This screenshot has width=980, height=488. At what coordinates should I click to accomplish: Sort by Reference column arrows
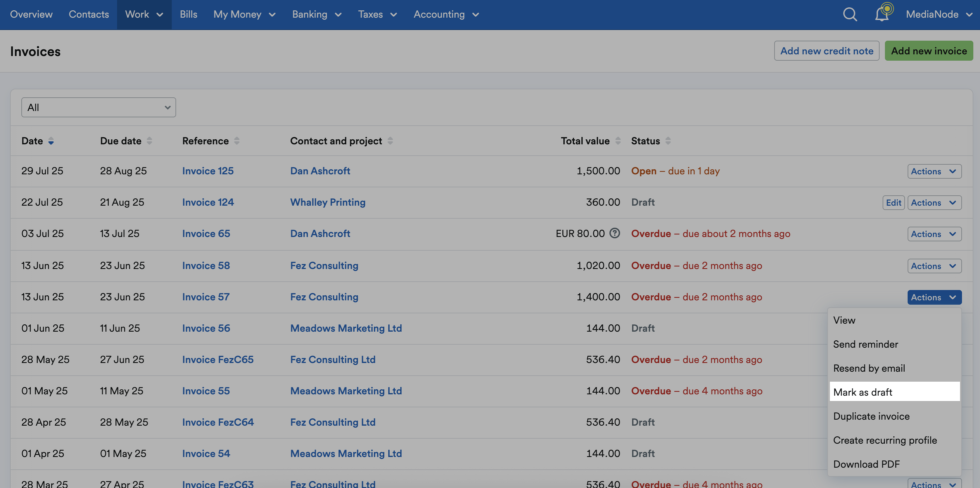coord(236,141)
